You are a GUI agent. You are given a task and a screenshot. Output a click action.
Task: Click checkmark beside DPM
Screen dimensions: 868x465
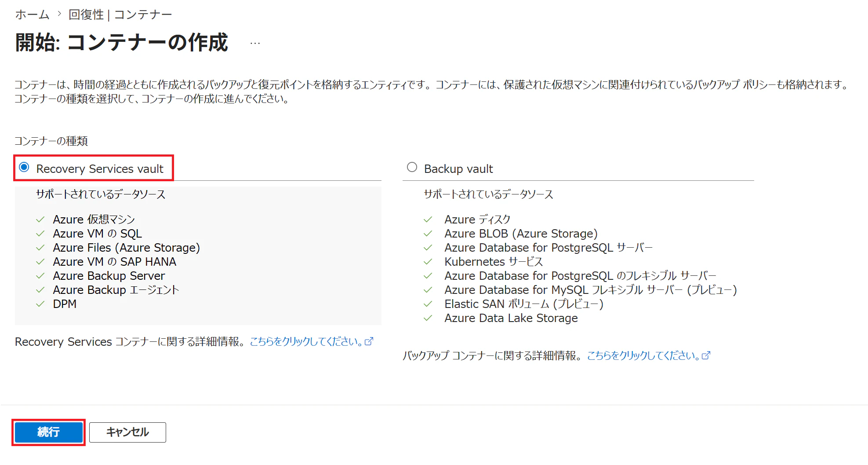coord(40,304)
